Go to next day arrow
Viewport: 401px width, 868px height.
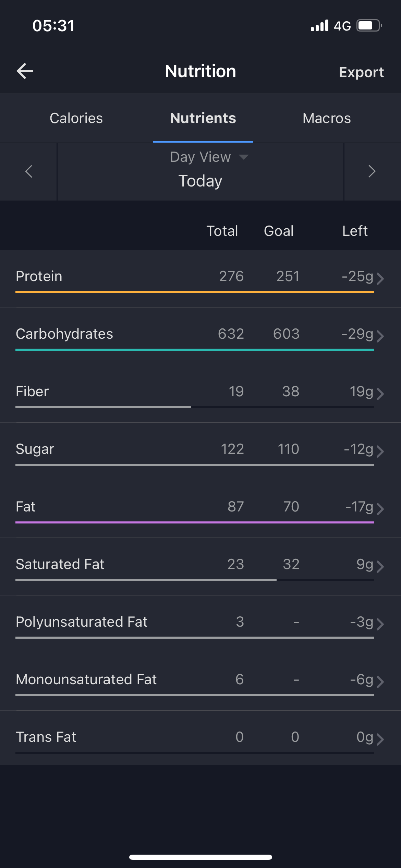coord(372,171)
